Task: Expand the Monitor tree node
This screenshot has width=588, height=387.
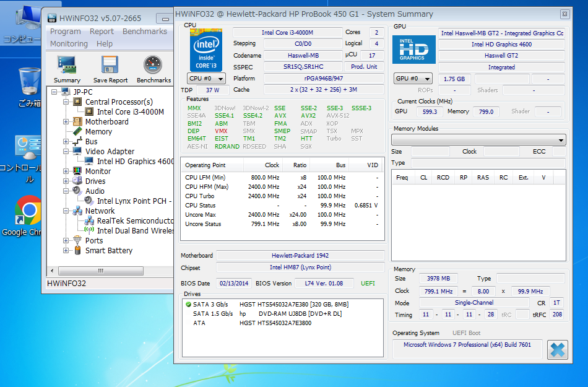Action: coord(66,171)
